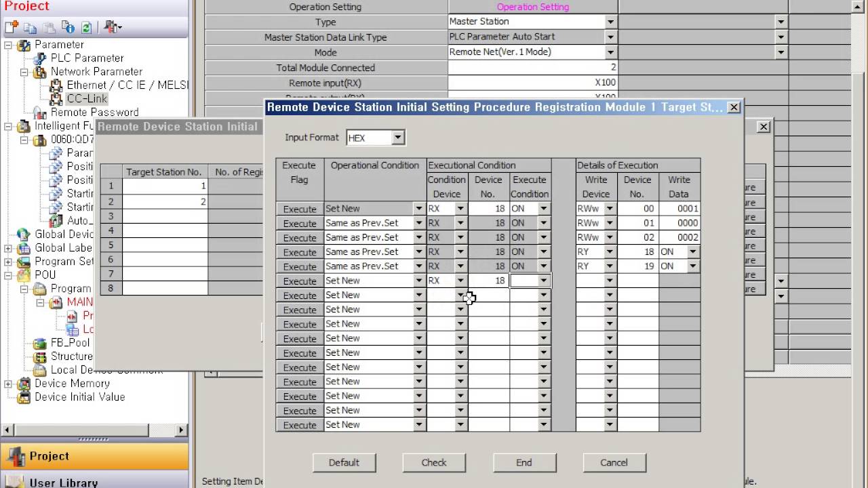This screenshot has width=868, height=488.
Task: Click the End button
Action: [x=524, y=462]
